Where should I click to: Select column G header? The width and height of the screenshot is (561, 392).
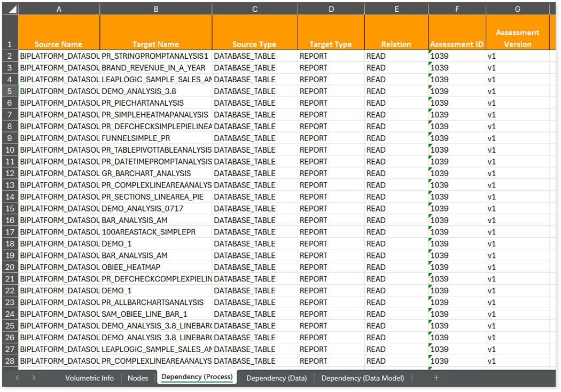click(x=517, y=9)
